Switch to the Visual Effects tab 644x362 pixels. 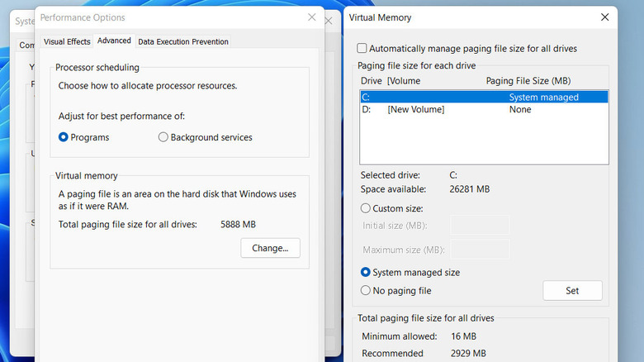click(67, 41)
